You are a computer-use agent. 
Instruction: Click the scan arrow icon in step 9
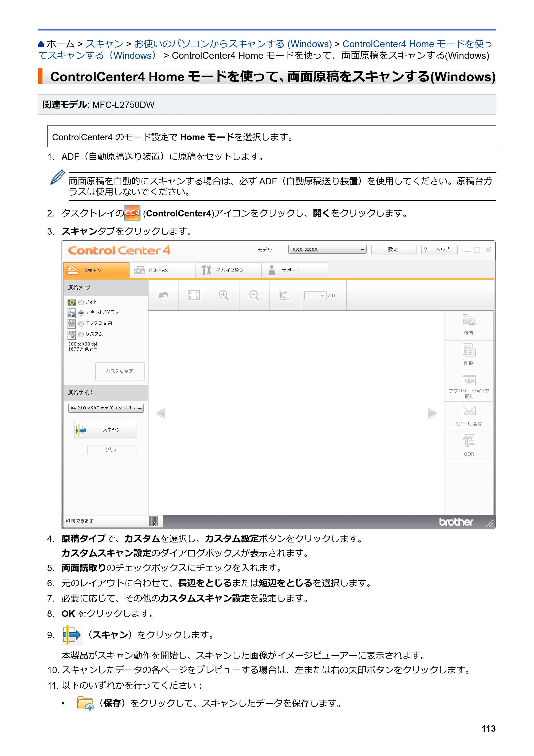point(72,634)
